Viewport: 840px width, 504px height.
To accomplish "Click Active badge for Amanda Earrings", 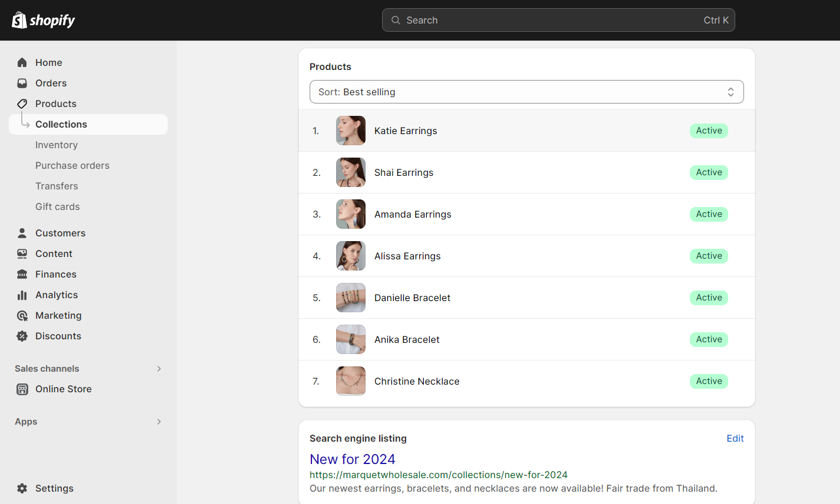I will pos(709,214).
